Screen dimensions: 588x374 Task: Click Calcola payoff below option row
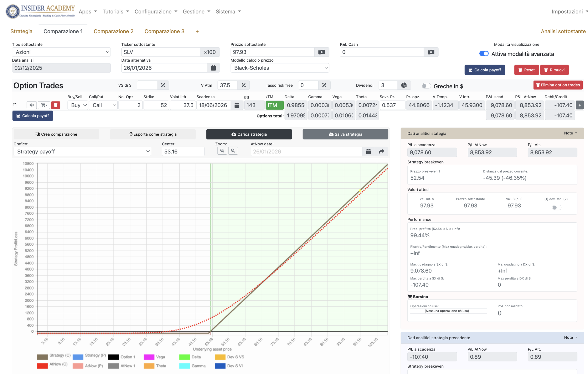coord(33,116)
